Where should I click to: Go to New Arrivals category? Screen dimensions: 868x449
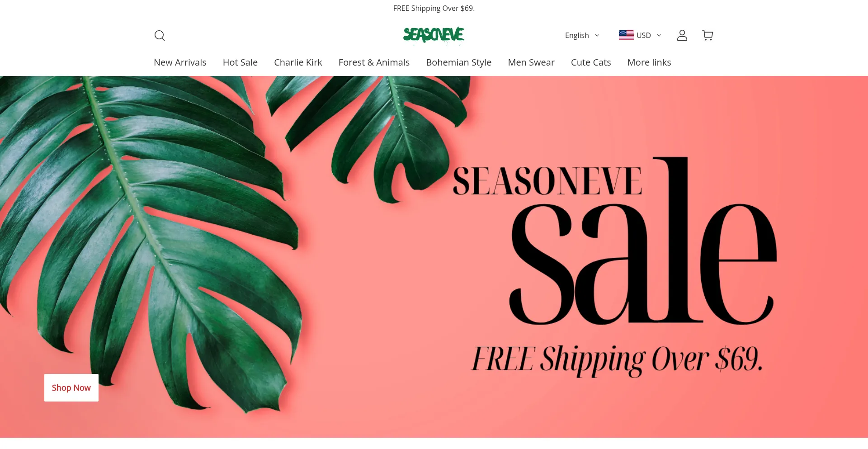pos(180,62)
